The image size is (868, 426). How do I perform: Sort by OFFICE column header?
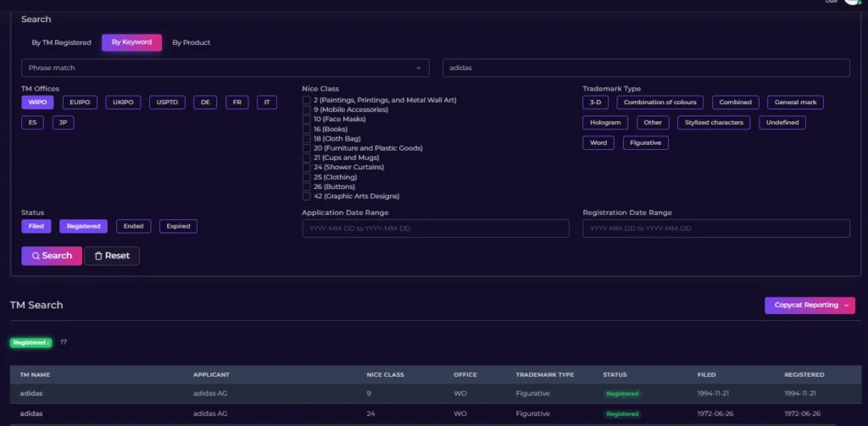point(465,374)
